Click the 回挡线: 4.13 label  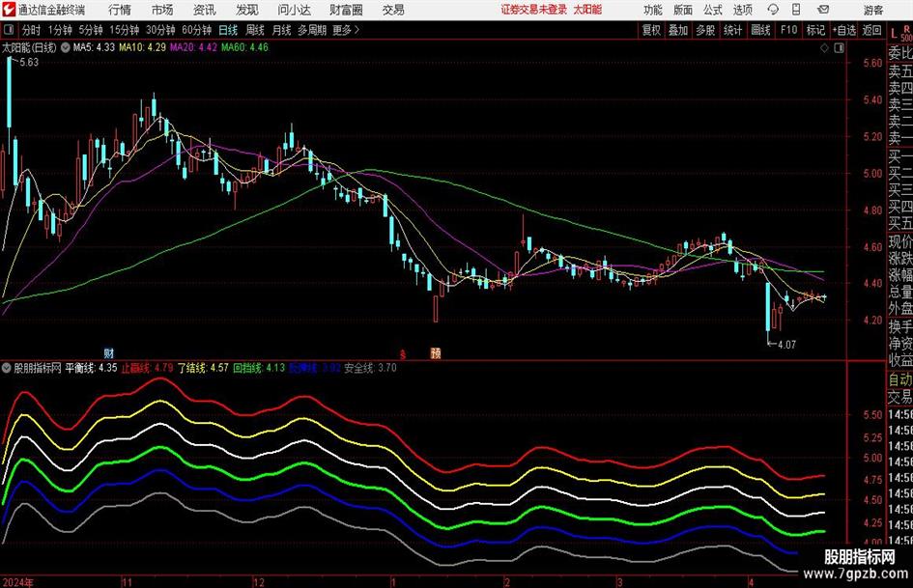point(259,368)
